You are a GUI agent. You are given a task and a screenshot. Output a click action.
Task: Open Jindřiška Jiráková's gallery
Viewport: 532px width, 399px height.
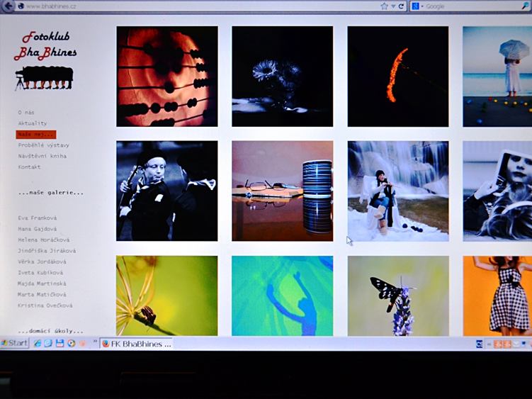coord(47,251)
